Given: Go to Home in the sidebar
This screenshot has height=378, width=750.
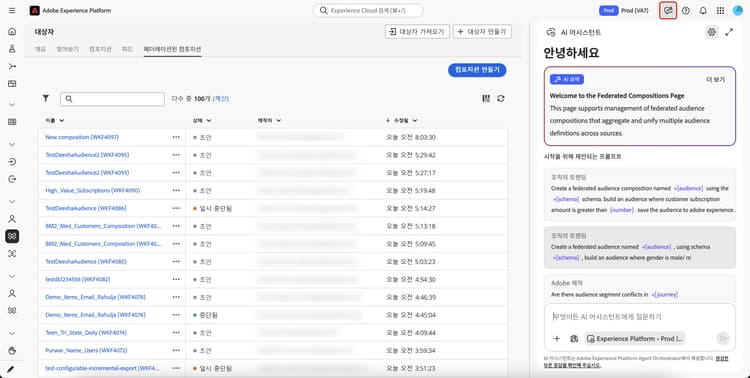Looking at the screenshot, I should (12, 32).
